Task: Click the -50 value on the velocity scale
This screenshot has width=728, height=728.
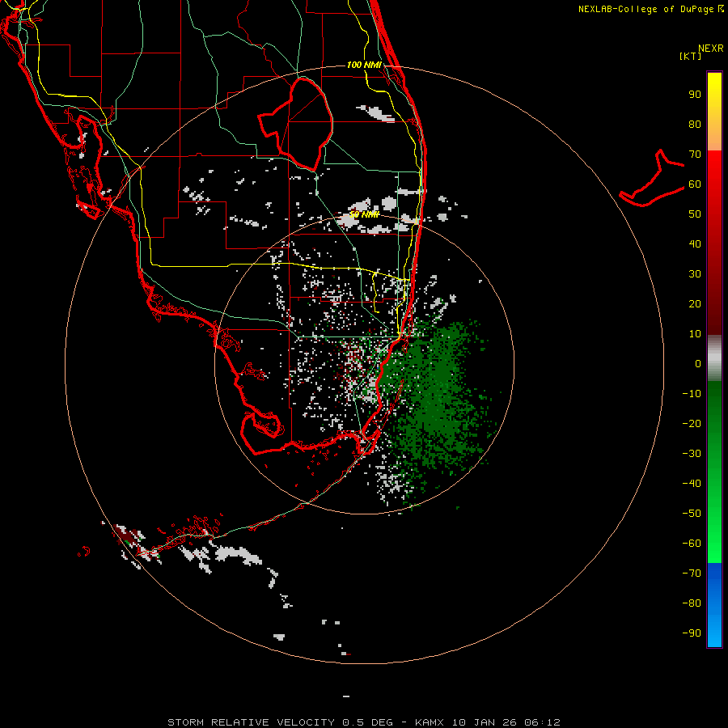Action: coord(692,514)
